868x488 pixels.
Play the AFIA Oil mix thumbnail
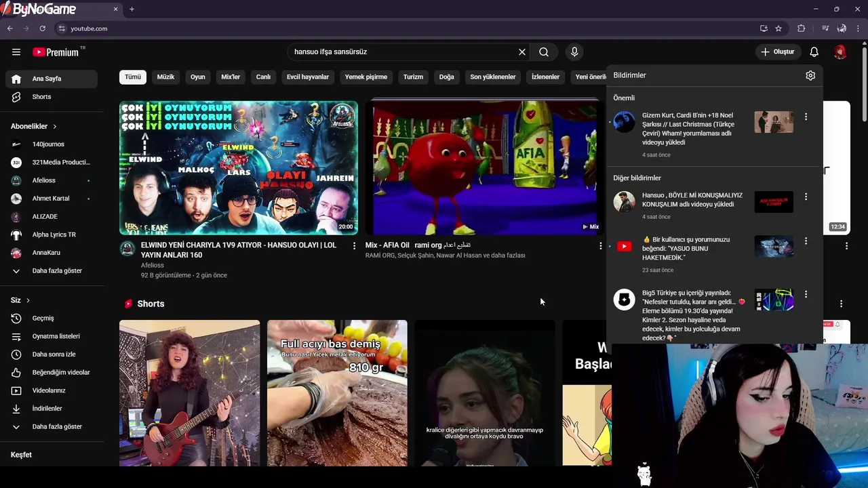[x=485, y=167]
